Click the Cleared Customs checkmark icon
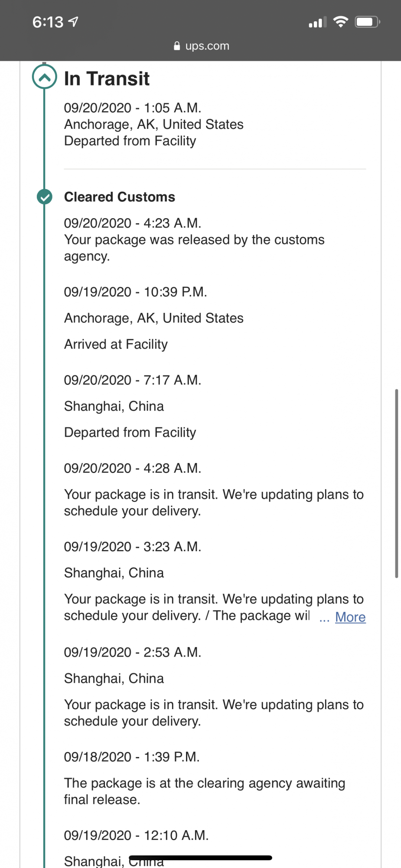 point(44,197)
